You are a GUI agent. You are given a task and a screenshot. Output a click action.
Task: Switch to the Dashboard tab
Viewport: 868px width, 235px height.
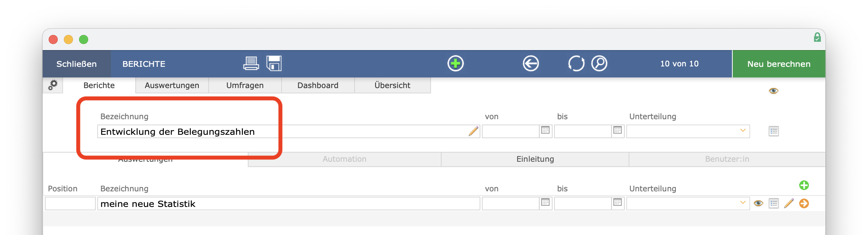click(318, 85)
